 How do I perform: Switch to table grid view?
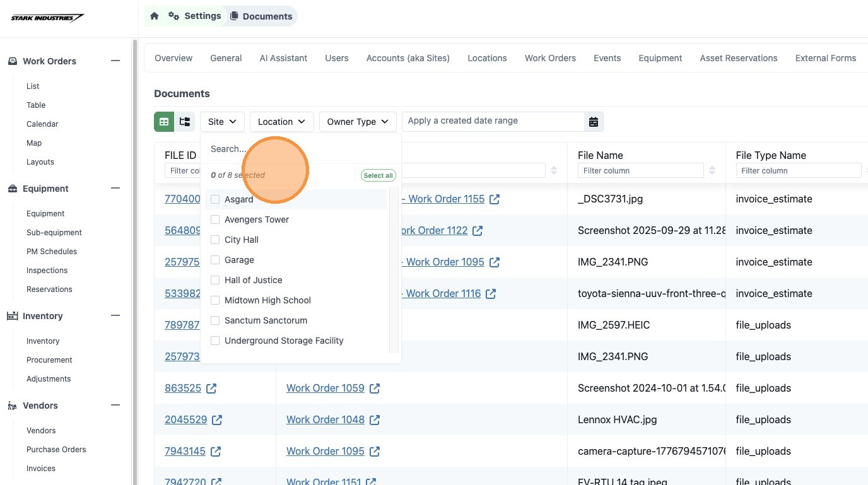tap(164, 122)
